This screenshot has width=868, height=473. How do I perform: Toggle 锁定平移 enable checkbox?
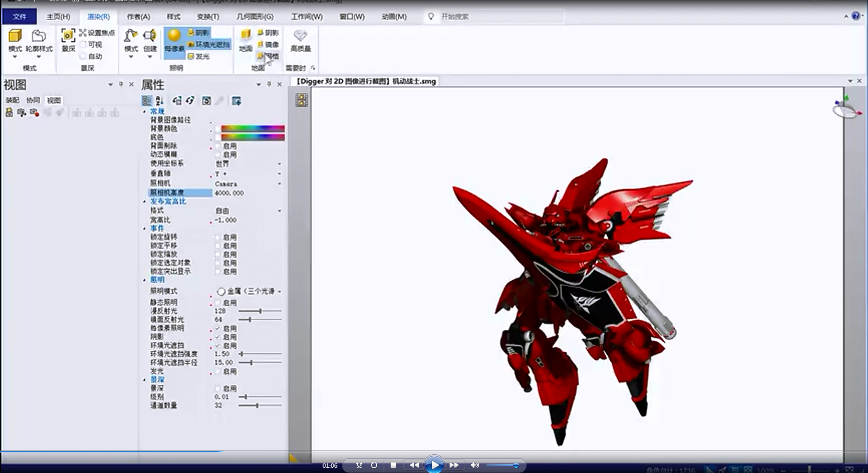[218, 246]
